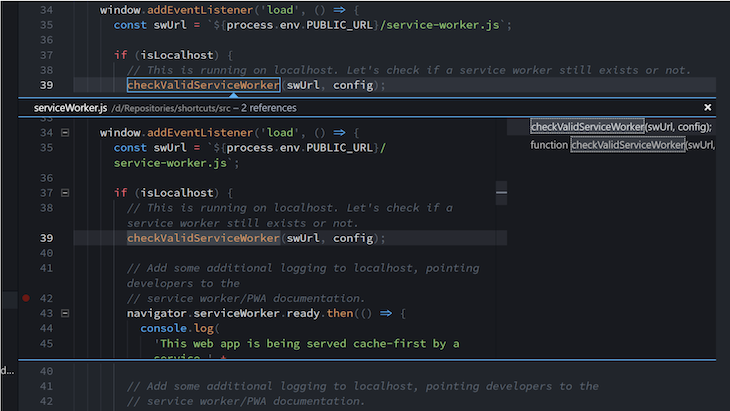Click the comment on main line 38
This screenshot has width=730, height=411.
point(409,70)
